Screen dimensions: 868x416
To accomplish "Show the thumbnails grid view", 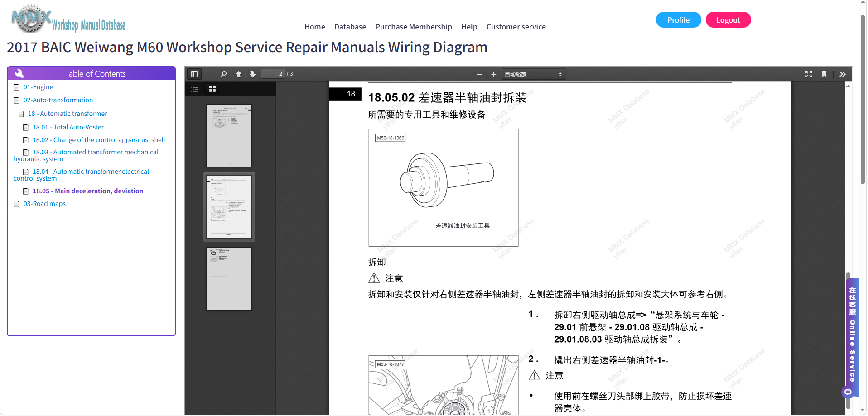I will (x=212, y=89).
